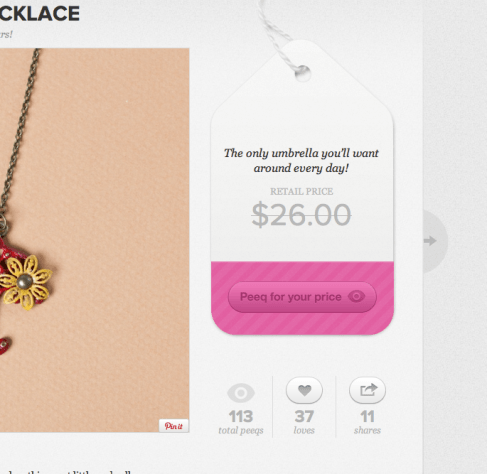Click the total peeqs eye icon
This screenshot has height=474, width=487.
click(241, 393)
